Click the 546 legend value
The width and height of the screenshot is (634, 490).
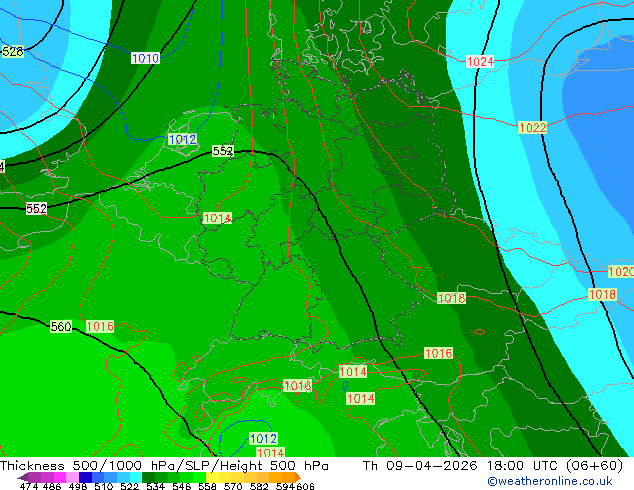pos(181,486)
